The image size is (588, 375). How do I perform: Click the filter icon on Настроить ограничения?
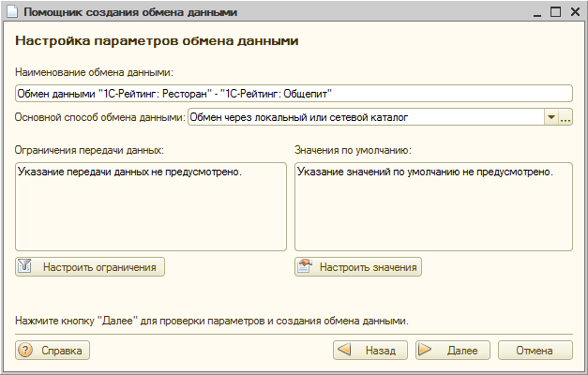[26, 267]
